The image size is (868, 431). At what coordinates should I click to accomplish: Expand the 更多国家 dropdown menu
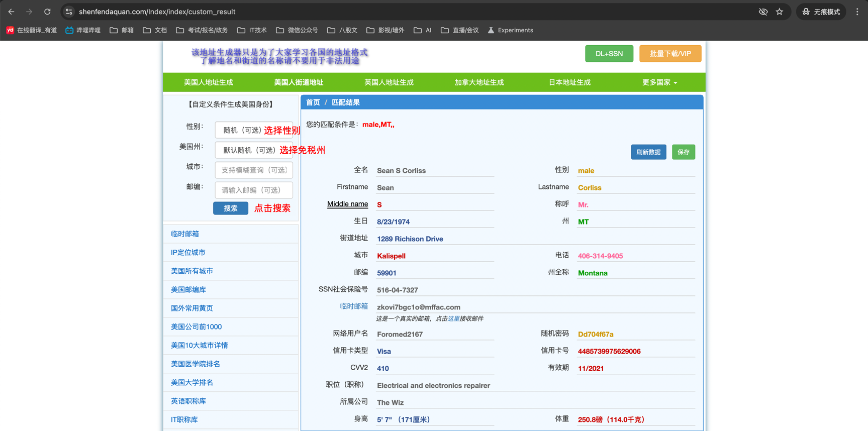pos(659,82)
